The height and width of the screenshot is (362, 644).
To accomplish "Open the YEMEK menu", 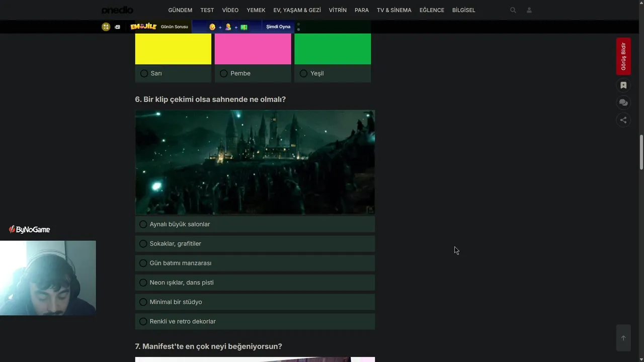I will (x=256, y=10).
